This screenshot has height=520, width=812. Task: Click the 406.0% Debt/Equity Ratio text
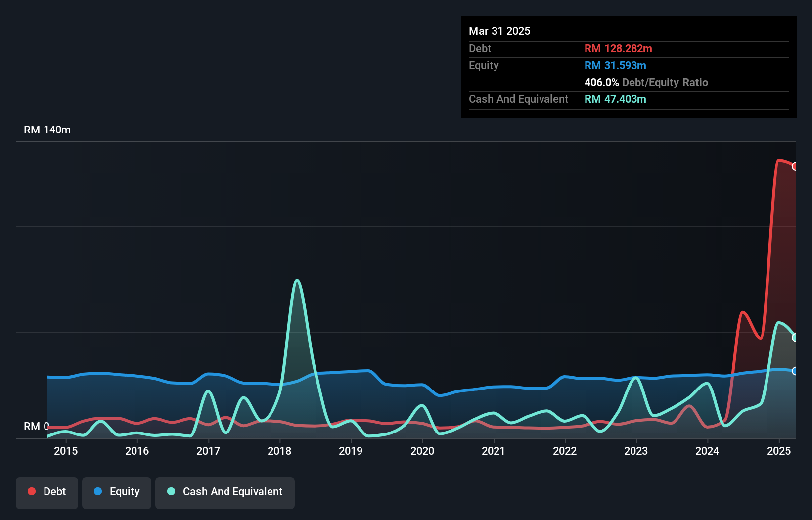coord(646,82)
